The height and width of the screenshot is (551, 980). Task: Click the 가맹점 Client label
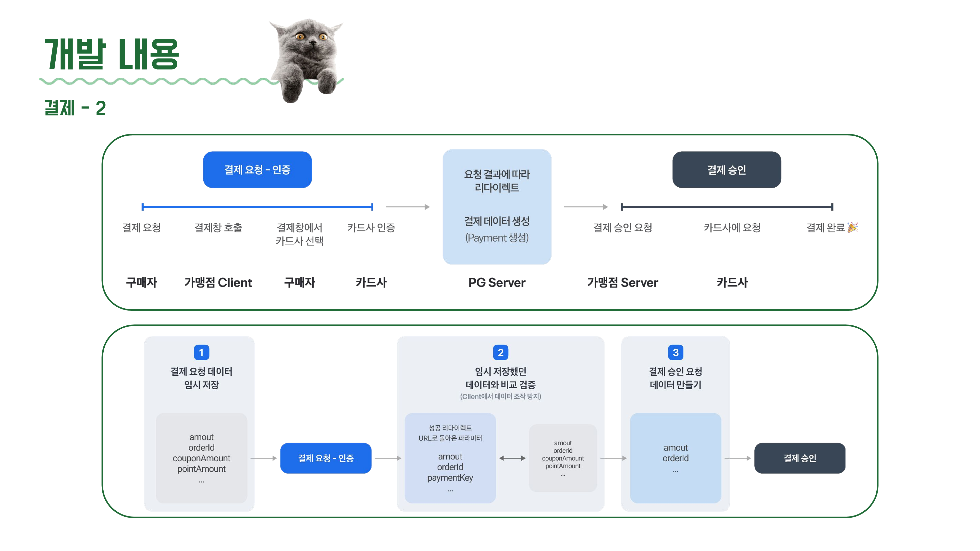[x=218, y=283]
